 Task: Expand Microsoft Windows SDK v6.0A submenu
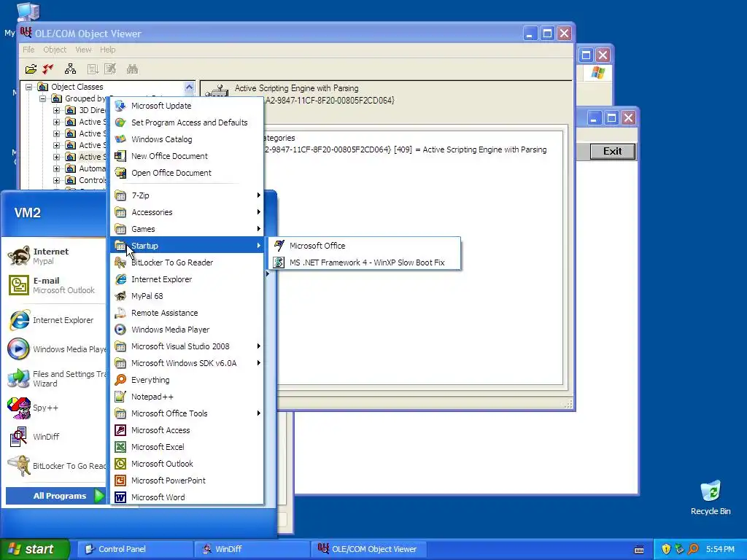187,363
